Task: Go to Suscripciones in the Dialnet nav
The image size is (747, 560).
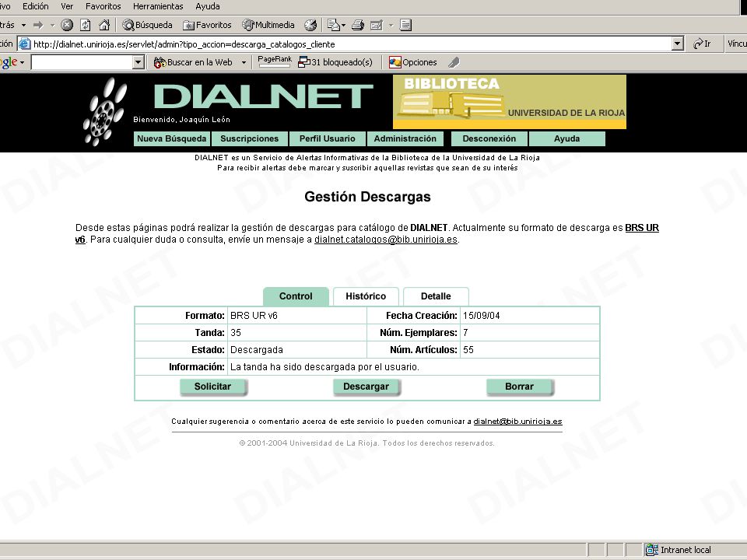Action: [x=250, y=138]
